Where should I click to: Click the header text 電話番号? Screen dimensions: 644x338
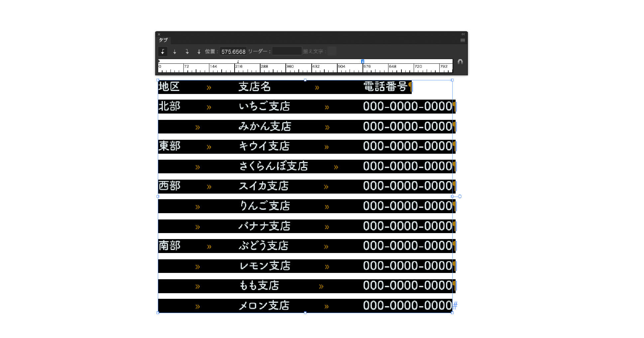pyautogui.click(x=385, y=87)
